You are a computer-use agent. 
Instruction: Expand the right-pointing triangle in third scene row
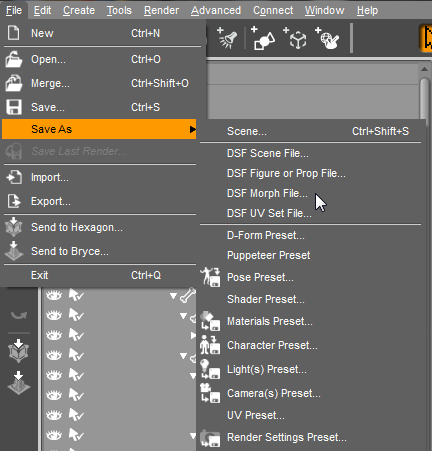pos(193,335)
